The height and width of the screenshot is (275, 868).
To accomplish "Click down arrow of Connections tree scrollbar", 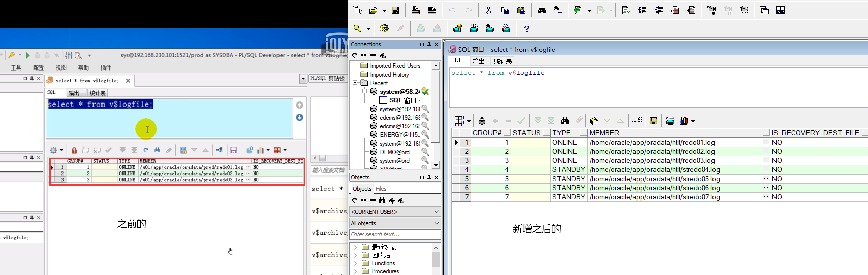I will [x=436, y=166].
